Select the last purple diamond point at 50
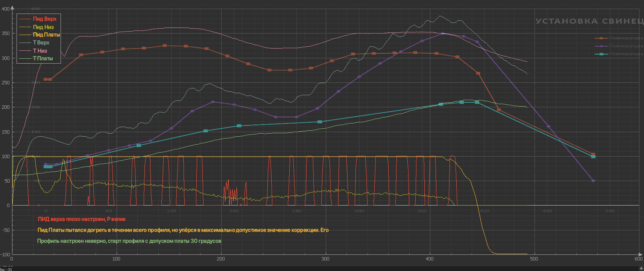This screenshot has height=271, width=644. click(593, 181)
